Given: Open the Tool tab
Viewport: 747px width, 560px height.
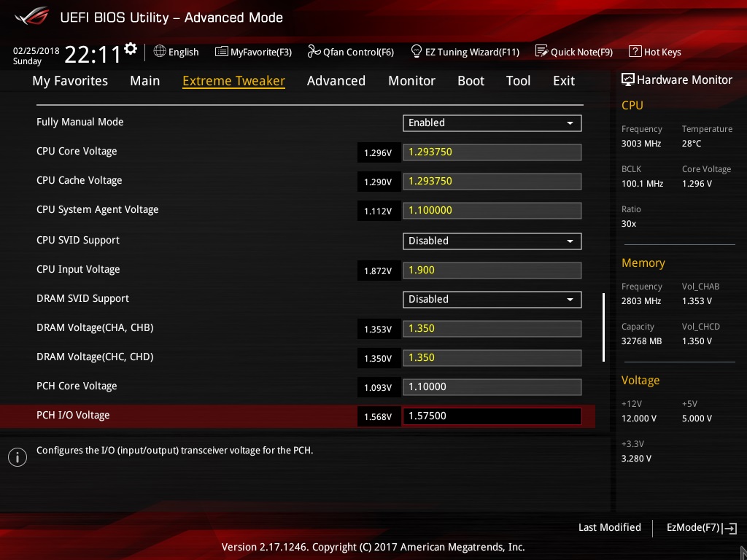Looking at the screenshot, I should tap(519, 81).
